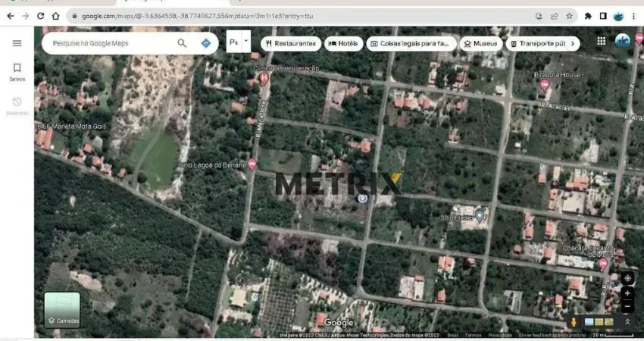
Task: Click Enviar feedback sobre o produto
Action: tap(552, 335)
